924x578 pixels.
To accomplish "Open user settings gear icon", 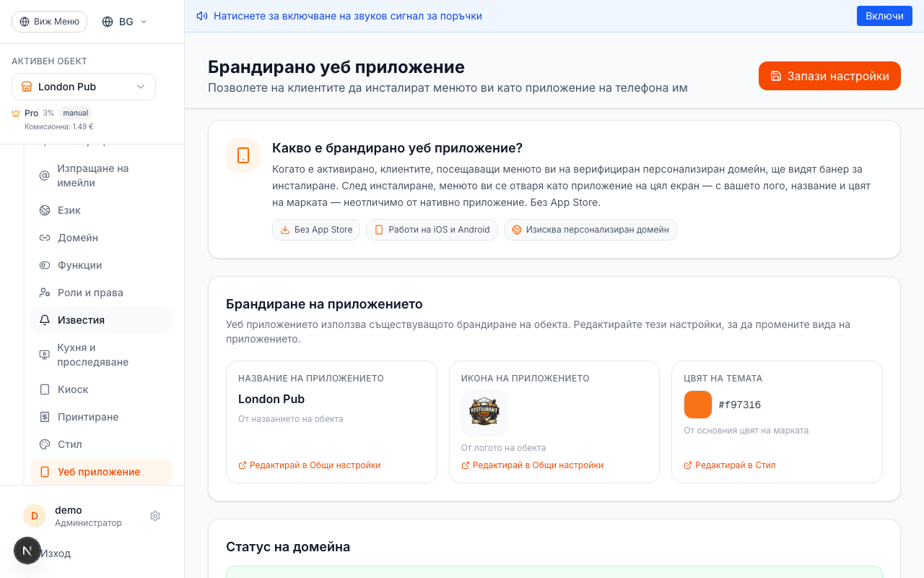I will click(x=155, y=516).
